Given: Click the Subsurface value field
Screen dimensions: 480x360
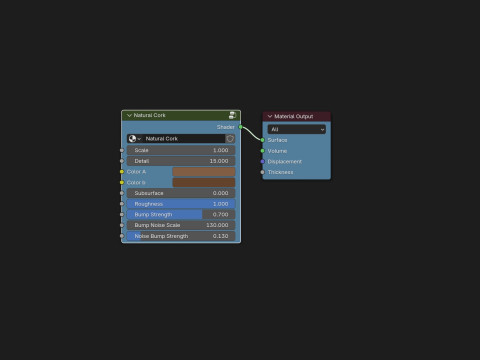Looking at the screenshot, I should pyautogui.click(x=181, y=193).
